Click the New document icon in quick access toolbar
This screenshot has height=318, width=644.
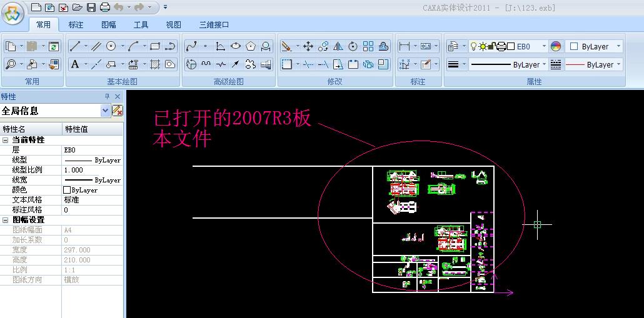(36, 7)
